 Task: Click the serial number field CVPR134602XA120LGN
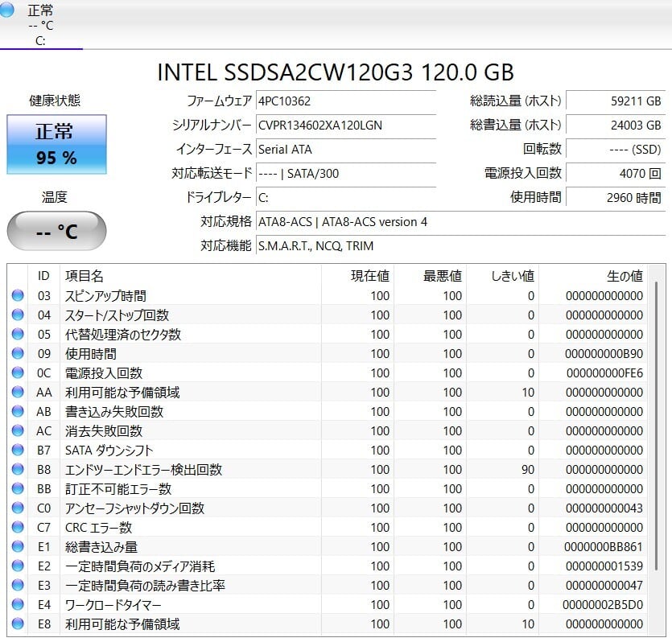345,126
